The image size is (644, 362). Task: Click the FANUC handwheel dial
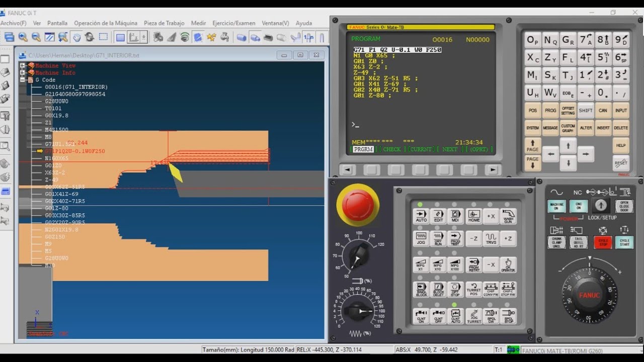(589, 295)
